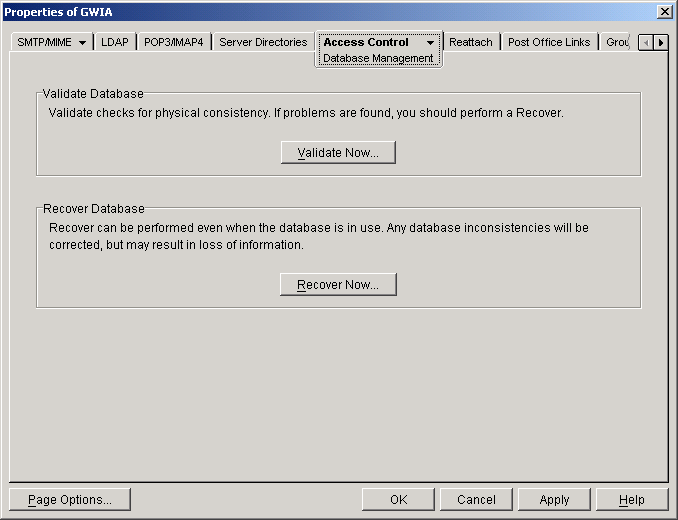Select the POP3/IMAP4 tab

tap(174, 43)
